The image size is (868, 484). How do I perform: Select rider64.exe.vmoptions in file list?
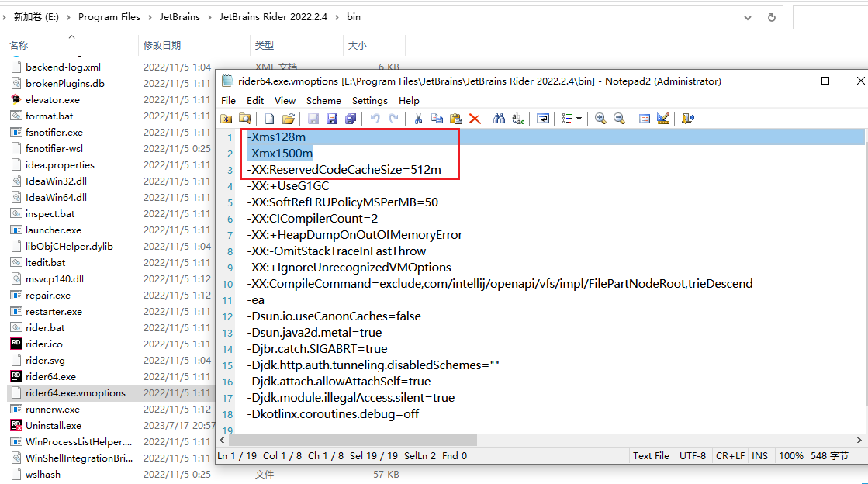click(x=75, y=392)
